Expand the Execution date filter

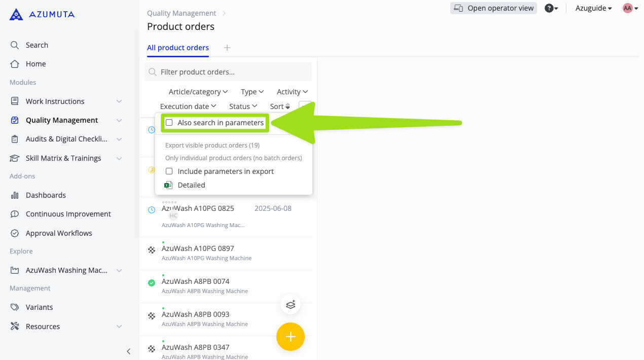click(188, 106)
